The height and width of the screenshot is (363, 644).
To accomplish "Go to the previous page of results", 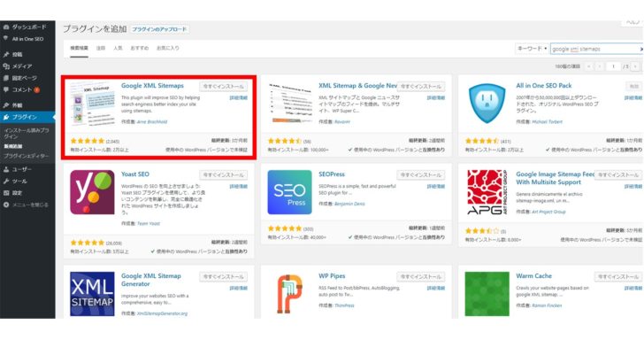I will tap(600, 66).
